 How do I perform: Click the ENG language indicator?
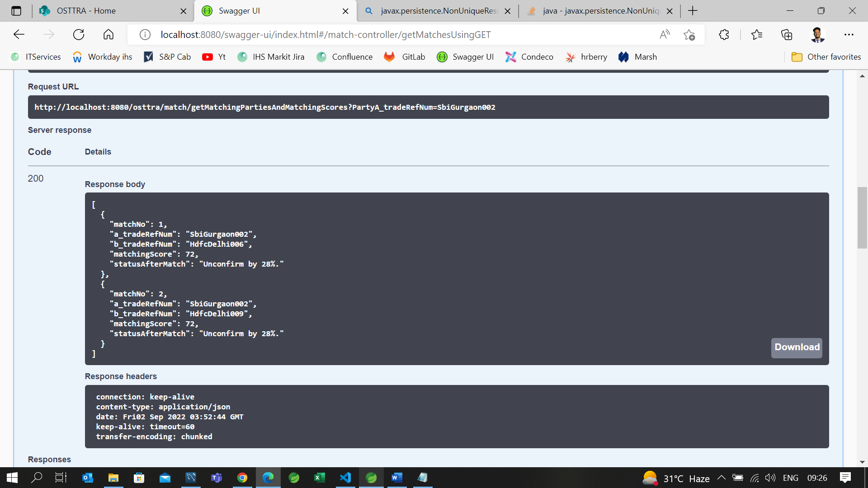(x=790, y=478)
